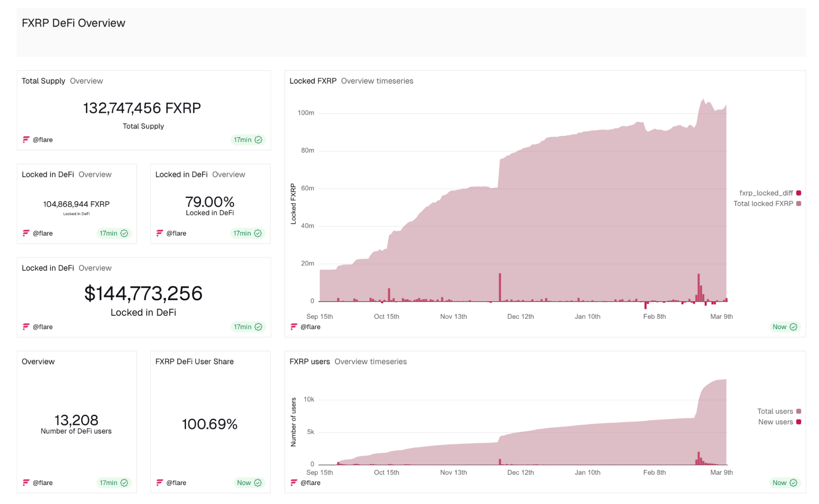Toggle Total locked FXRP legend series
The image size is (819, 504).
click(x=763, y=204)
